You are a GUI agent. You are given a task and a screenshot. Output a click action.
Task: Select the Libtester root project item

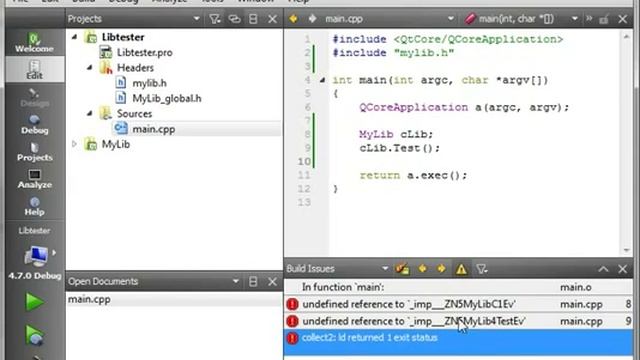[123, 37]
